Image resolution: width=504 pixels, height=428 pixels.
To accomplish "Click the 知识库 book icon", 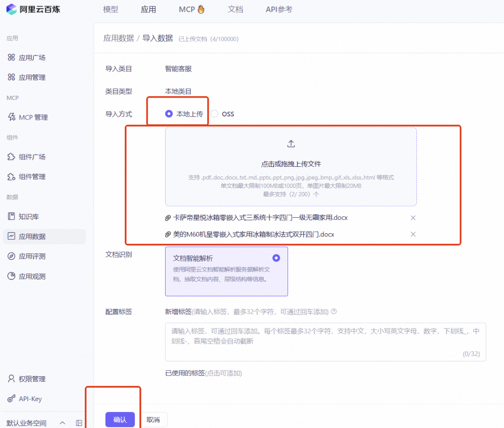I will pyautogui.click(x=11, y=216).
